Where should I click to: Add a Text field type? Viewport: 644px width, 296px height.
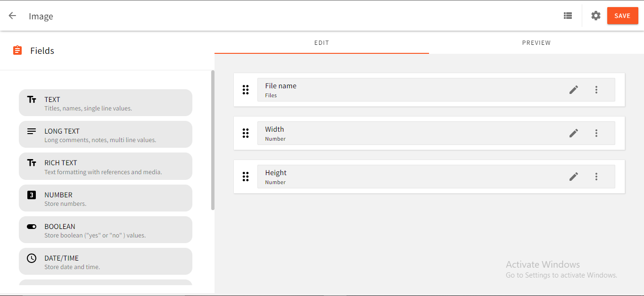[106, 103]
